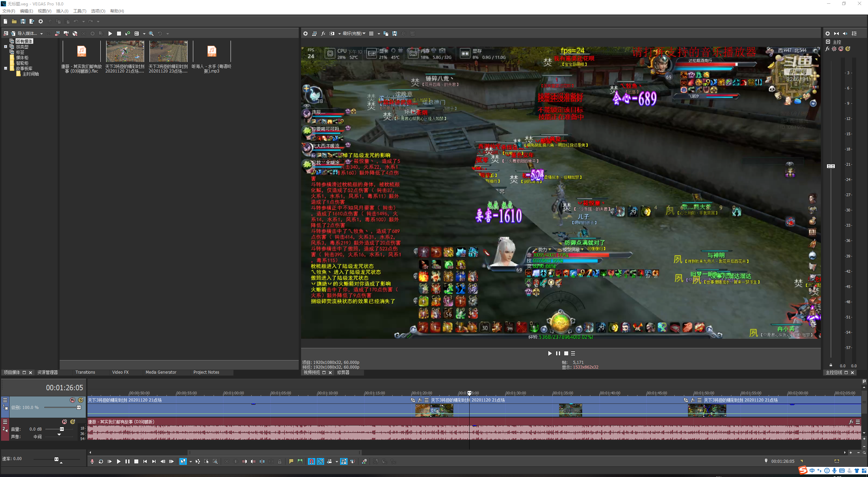Screen dimensions: 868x477
Task: Switch to the 修剪器 tab
Action: click(343, 372)
